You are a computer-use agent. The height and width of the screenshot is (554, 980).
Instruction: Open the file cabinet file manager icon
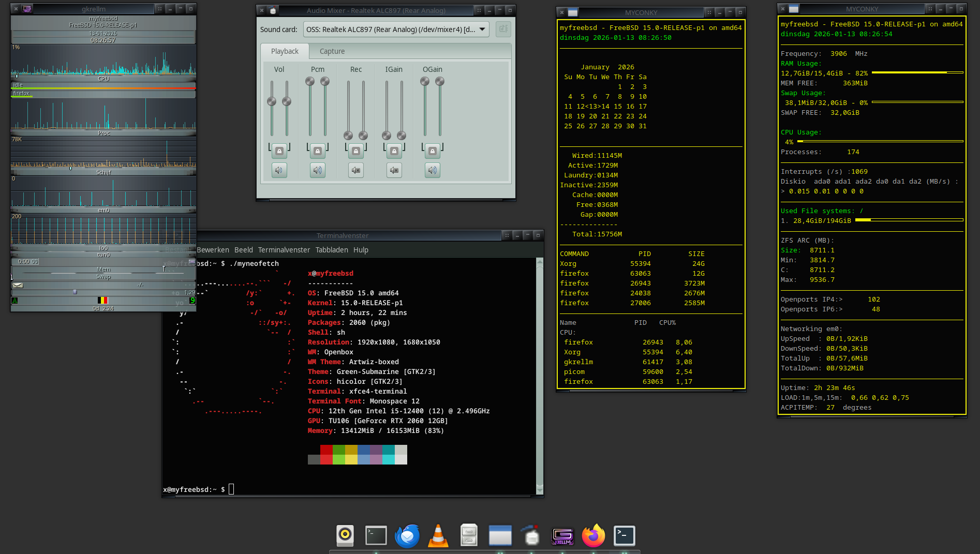[x=469, y=535]
